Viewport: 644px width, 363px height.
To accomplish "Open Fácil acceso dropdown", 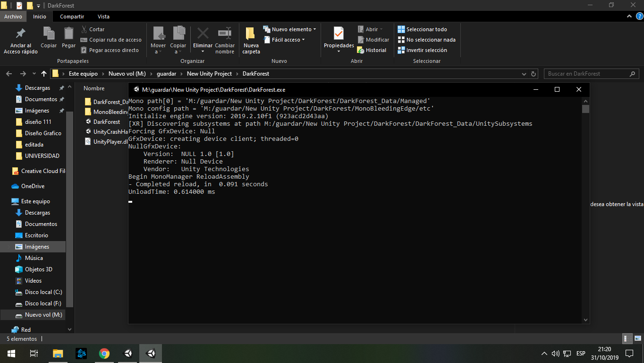I will coord(284,40).
